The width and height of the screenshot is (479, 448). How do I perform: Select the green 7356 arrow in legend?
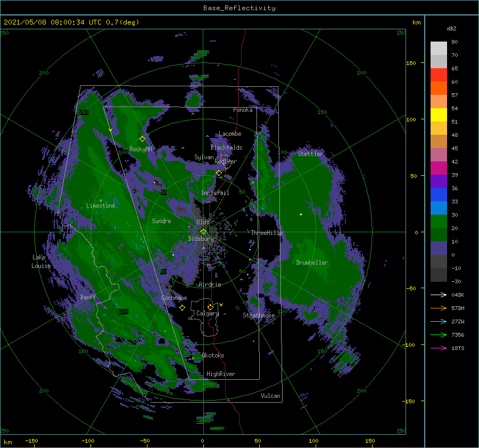pos(439,335)
